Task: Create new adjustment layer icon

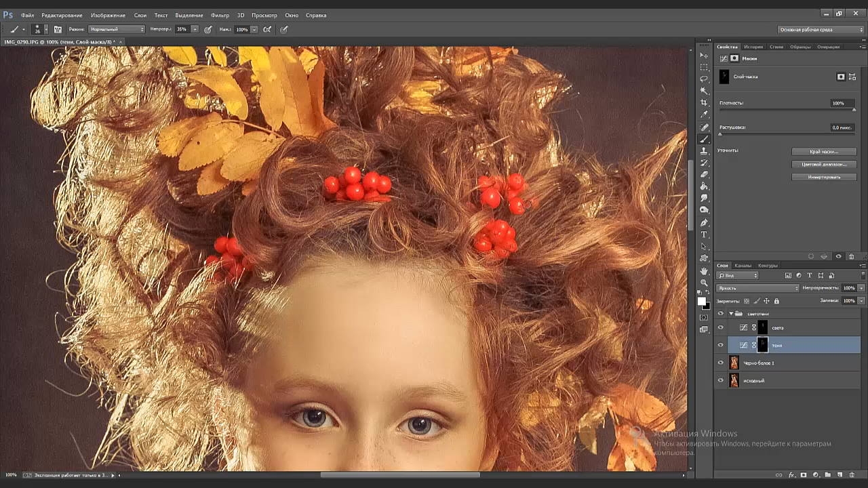Action: [816, 475]
